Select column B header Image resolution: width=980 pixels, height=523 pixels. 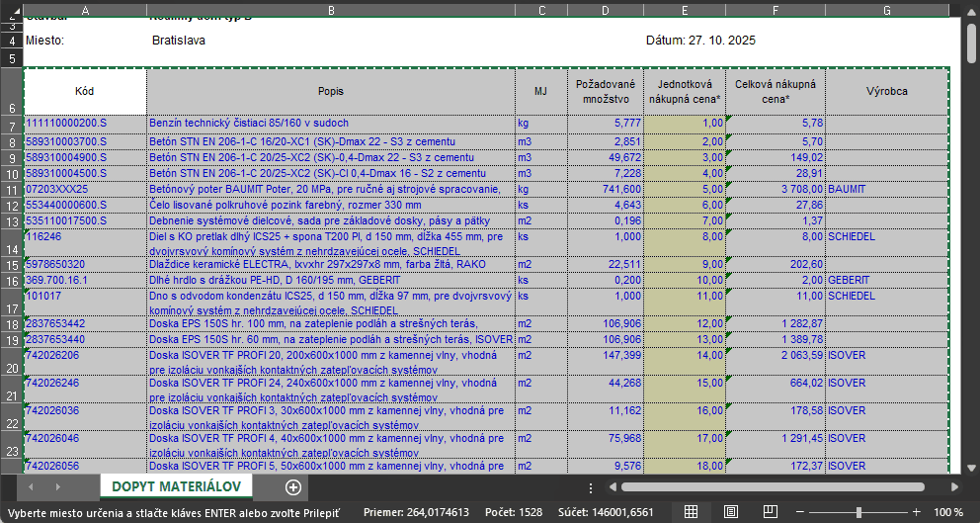(330, 9)
